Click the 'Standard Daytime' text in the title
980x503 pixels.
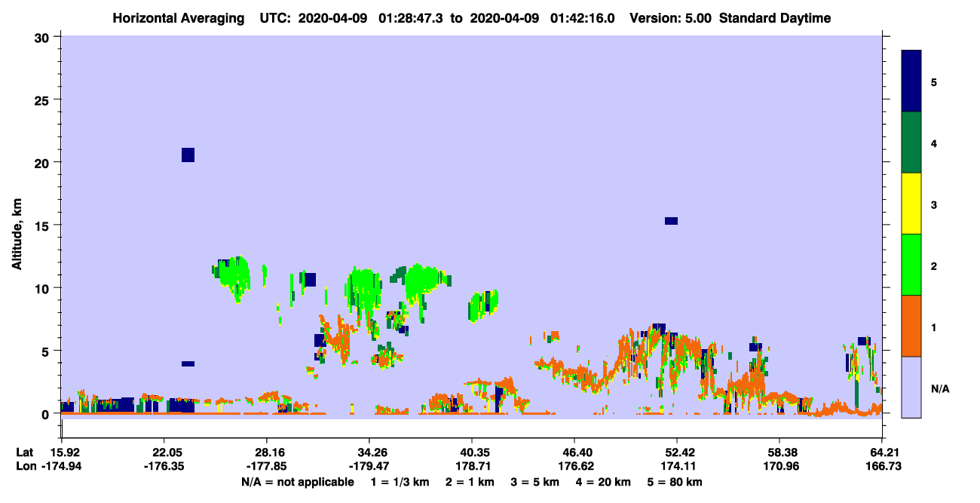point(775,18)
